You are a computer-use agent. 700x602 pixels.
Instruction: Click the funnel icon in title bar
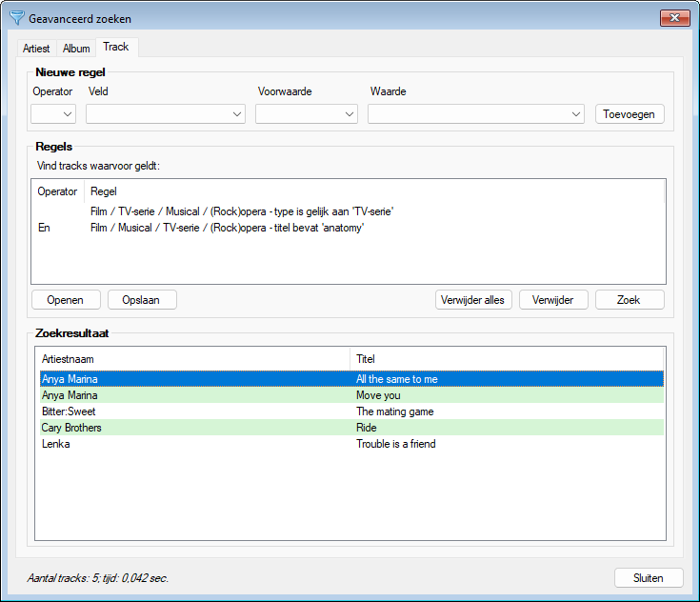click(16, 19)
